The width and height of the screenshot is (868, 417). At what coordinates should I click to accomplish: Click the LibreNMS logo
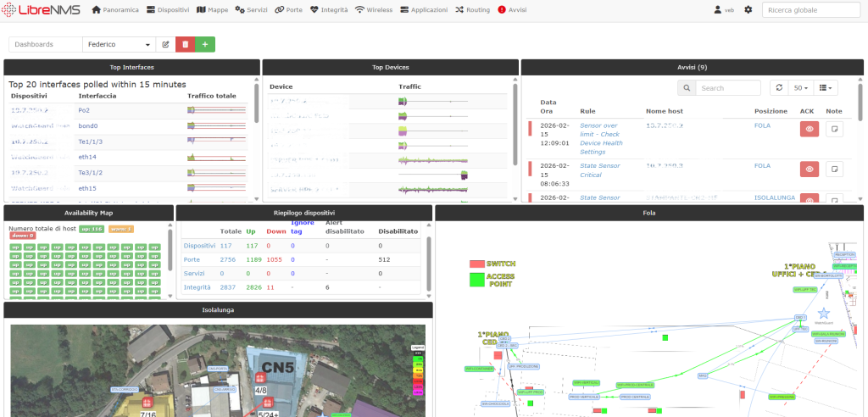click(42, 9)
